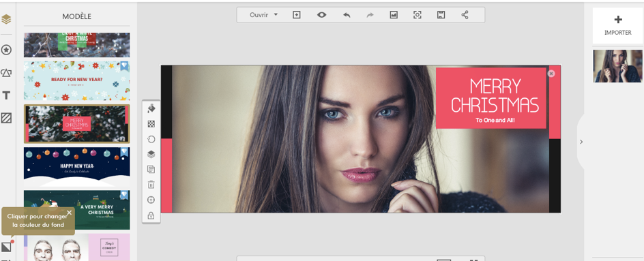Image resolution: width=644 pixels, height=261 pixels.
Task: Choose the 'A Very Merry Christmas' template
Action: pos(77,210)
